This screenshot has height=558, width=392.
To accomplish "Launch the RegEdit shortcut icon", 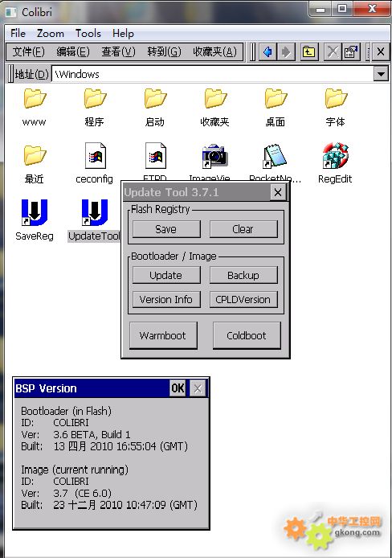I will (335, 155).
